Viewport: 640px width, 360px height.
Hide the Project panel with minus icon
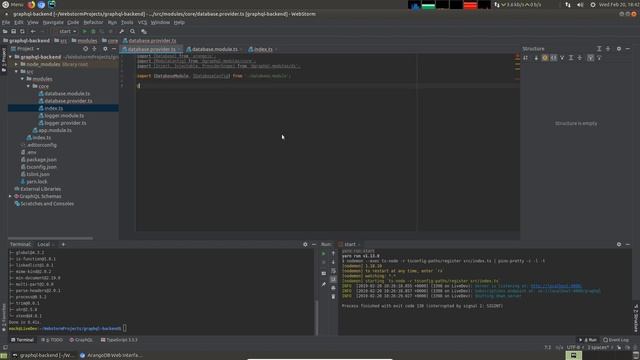(114, 49)
